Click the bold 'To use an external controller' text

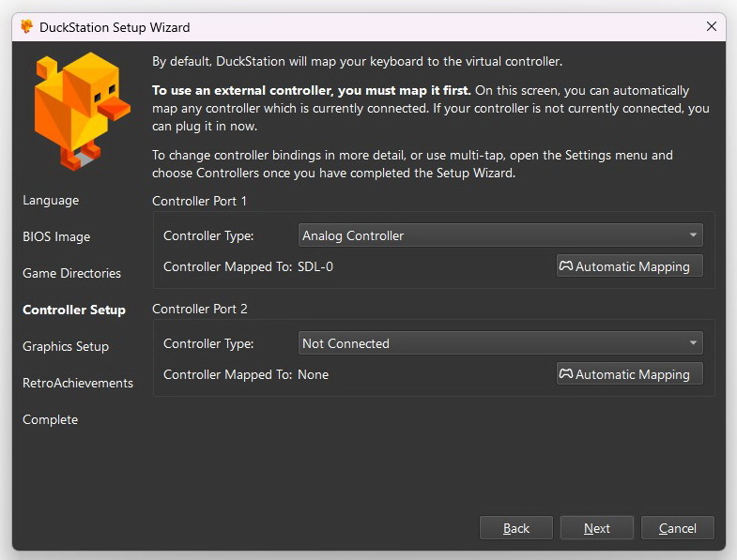click(311, 90)
